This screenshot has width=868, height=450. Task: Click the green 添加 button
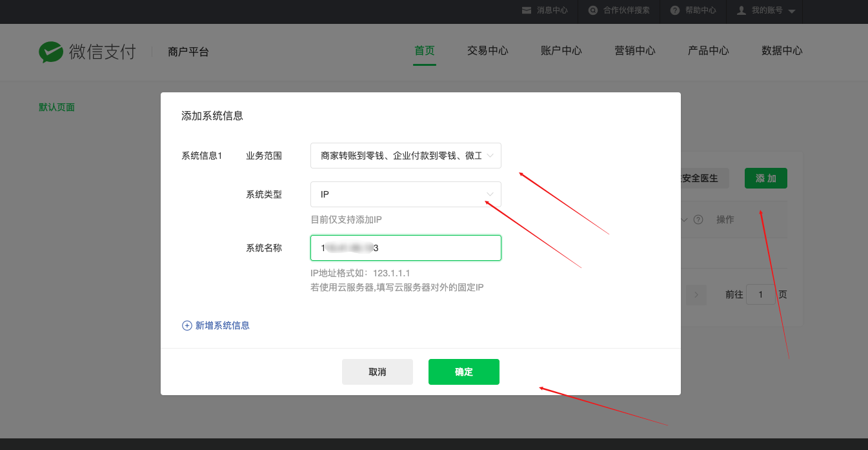766,178
